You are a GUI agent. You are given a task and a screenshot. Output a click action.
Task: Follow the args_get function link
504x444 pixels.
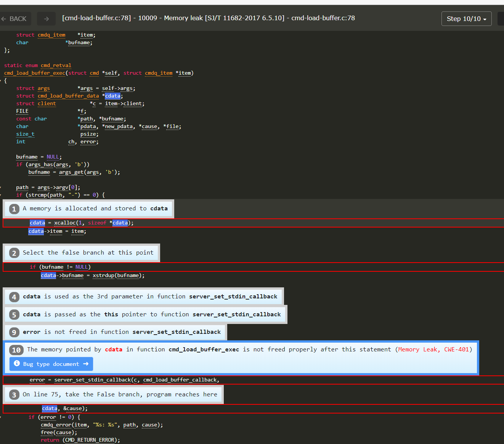point(71,172)
